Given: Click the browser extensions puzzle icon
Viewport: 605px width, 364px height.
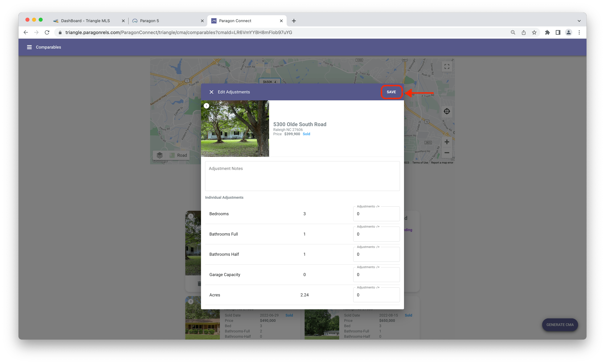Looking at the screenshot, I should point(547,32).
